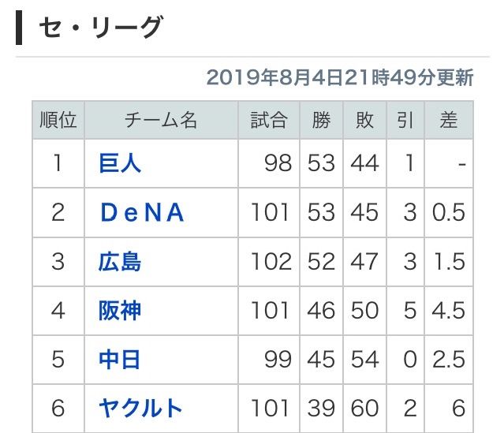Click the 広島 team link
Viewport: 504px width, 433px height.
click(x=120, y=261)
